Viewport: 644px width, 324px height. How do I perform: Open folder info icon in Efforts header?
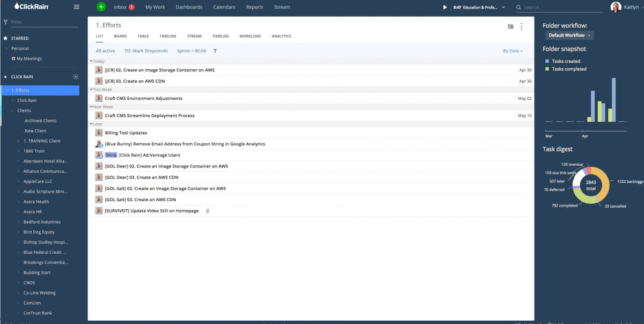(510, 26)
